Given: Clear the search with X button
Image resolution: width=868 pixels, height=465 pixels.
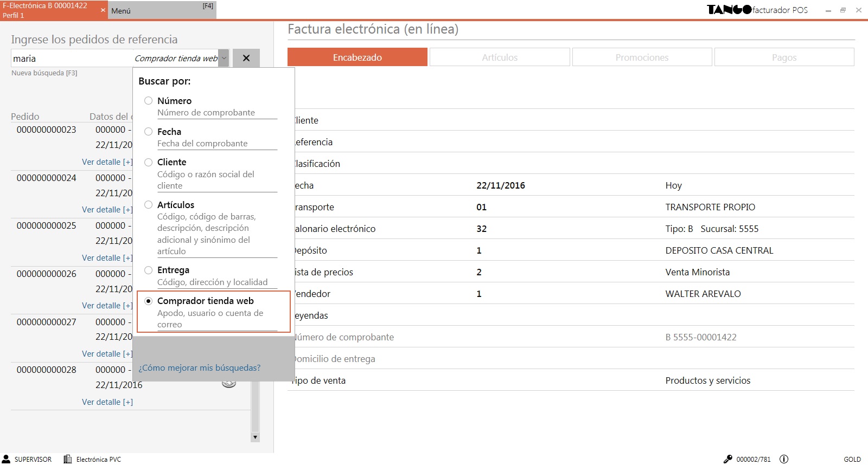Looking at the screenshot, I should (246, 58).
